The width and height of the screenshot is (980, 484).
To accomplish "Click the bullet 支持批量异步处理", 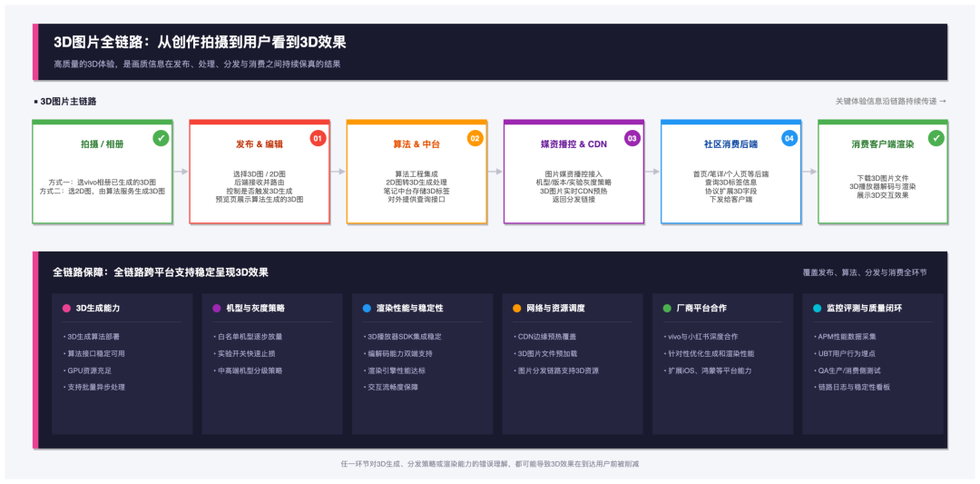I will coord(93,387).
